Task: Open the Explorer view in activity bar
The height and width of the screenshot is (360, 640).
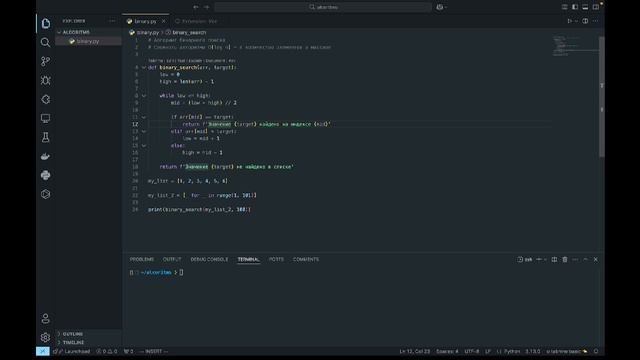Action: [x=45, y=24]
